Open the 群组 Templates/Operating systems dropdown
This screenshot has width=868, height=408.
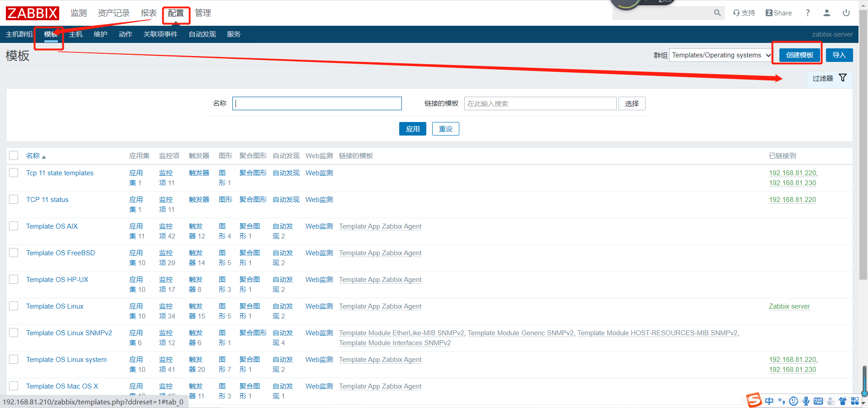(721, 55)
